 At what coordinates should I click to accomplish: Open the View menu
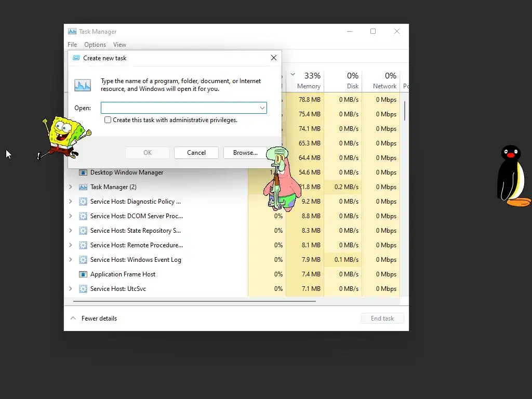pos(119,45)
